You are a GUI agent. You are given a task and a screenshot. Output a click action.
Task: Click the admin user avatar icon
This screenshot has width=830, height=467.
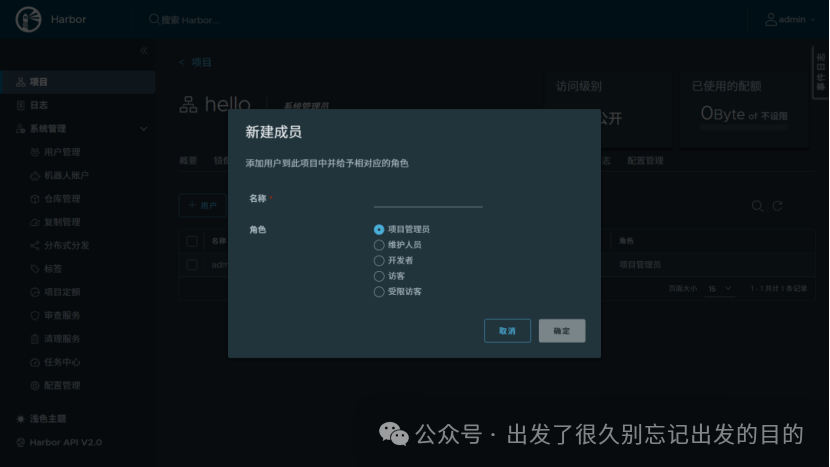(771, 20)
